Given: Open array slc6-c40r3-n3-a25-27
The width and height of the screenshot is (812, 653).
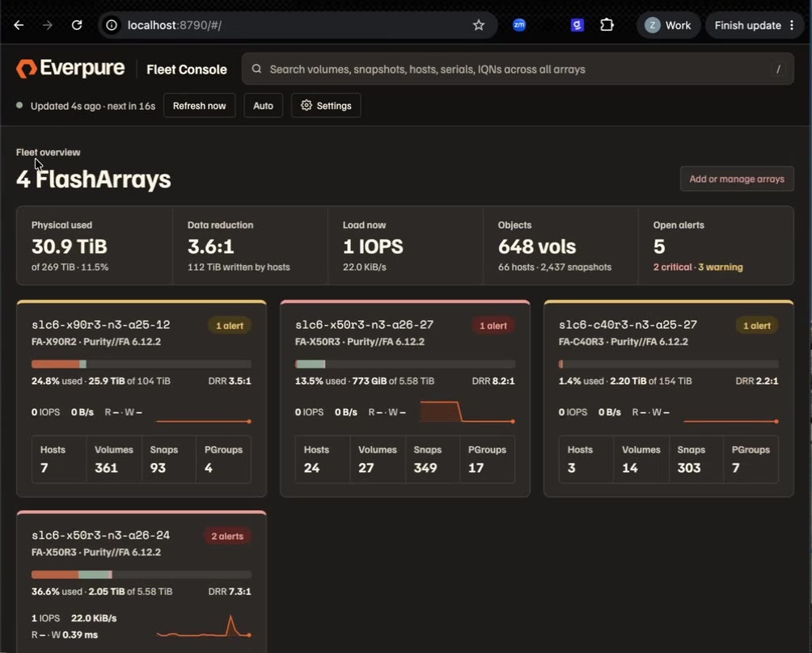Looking at the screenshot, I should [x=628, y=325].
